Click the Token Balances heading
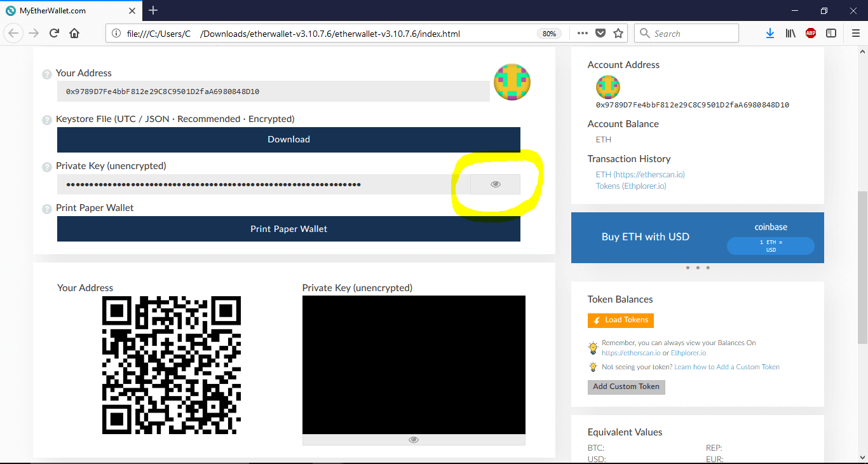The height and width of the screenshot is (464, 868). tap(620, 299)
